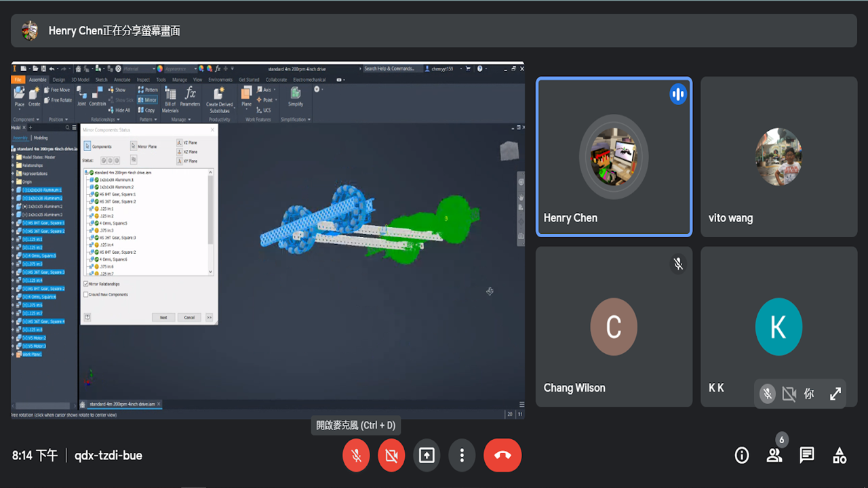Open the activities shapes icon
The width and height of the screenshot is (868, 488).
(840, 455)
